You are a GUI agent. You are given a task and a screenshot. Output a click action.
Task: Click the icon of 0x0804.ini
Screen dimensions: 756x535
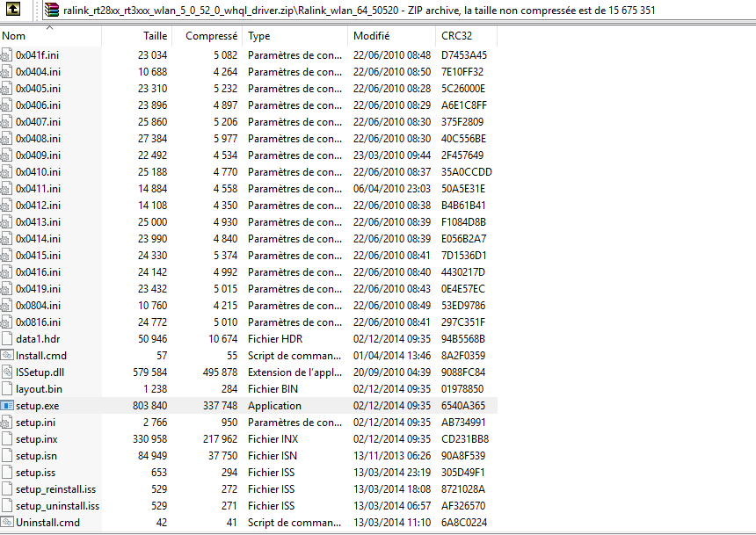pyautogui.click(x=6, y=306)
